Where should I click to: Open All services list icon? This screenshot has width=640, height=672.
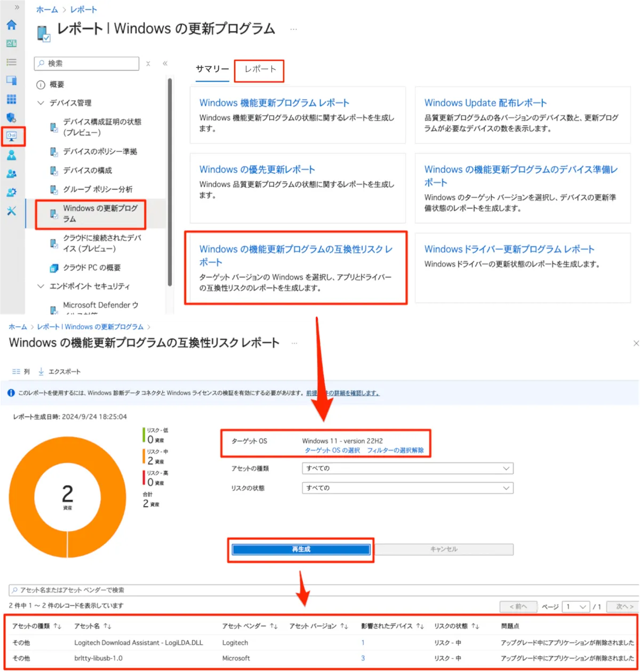click(11, 62)
